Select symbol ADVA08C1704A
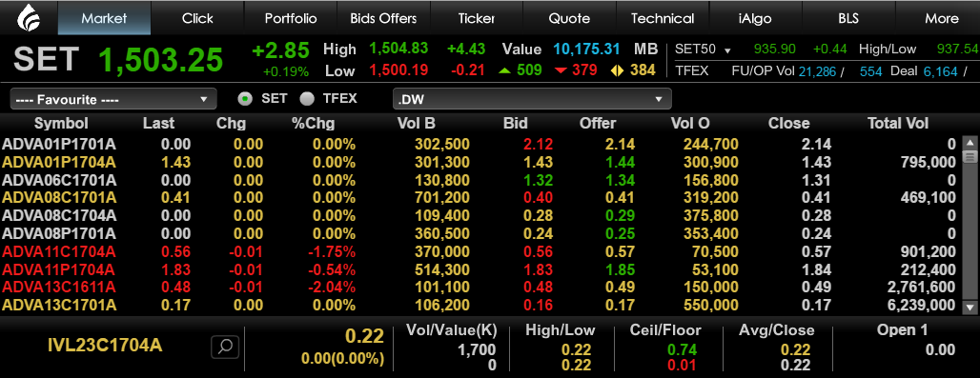 59,216
